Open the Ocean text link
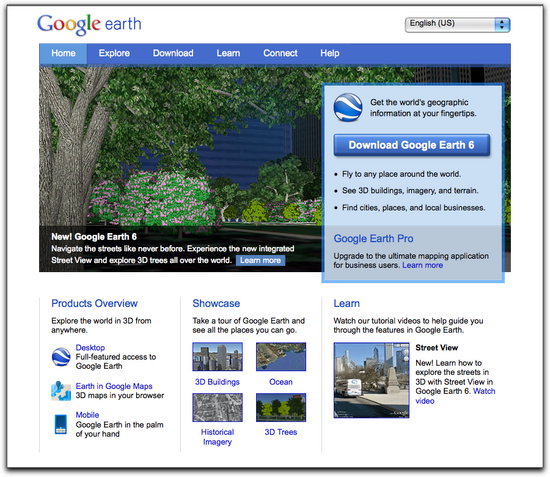 click(281, 382)
